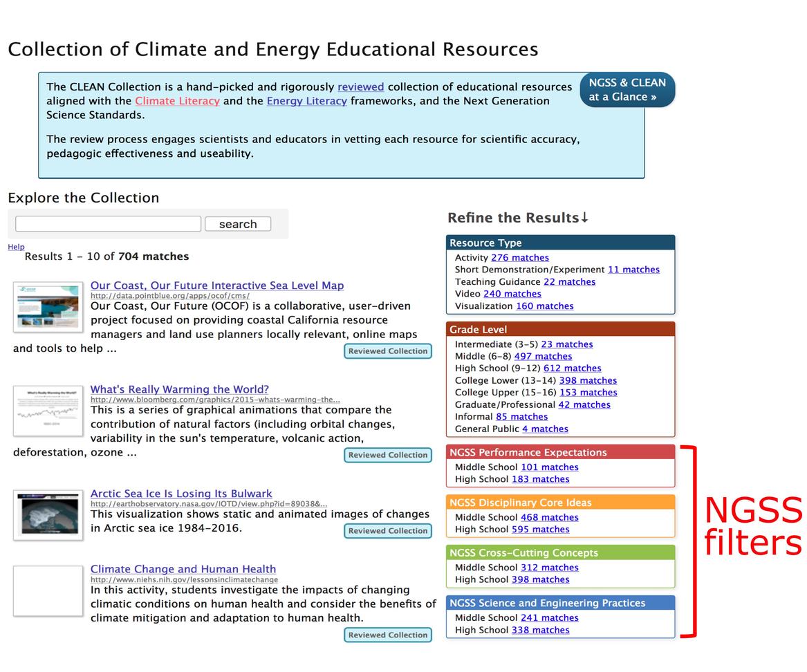Filter by Middle (6-8) grade level

click(x=545, y=356)
